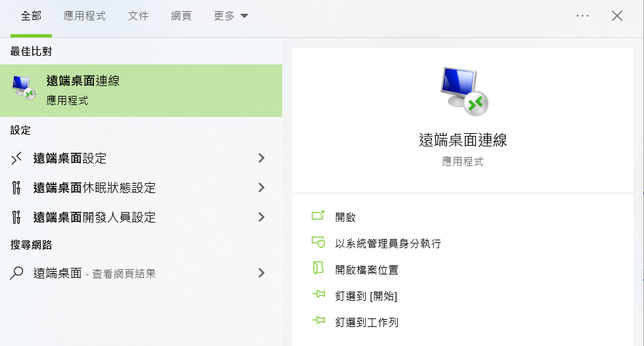Switch to the 全部 tab
Viewport: 644px width, 346px height.
[32, 16]
